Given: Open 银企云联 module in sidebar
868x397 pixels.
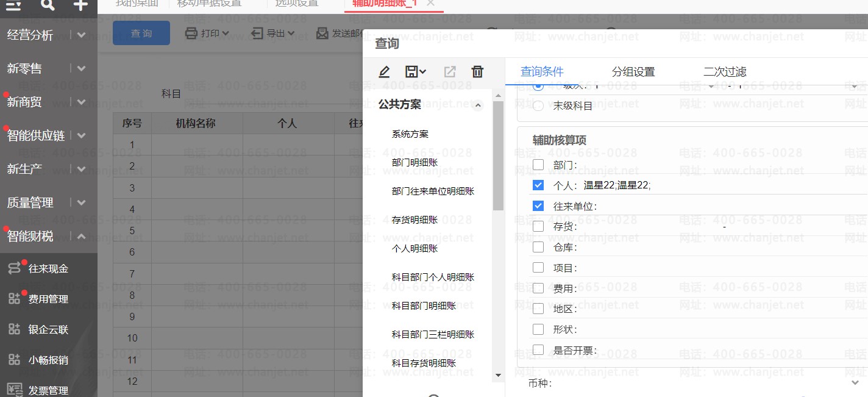Looking at the screenshot, I should [x=48, y=330].
